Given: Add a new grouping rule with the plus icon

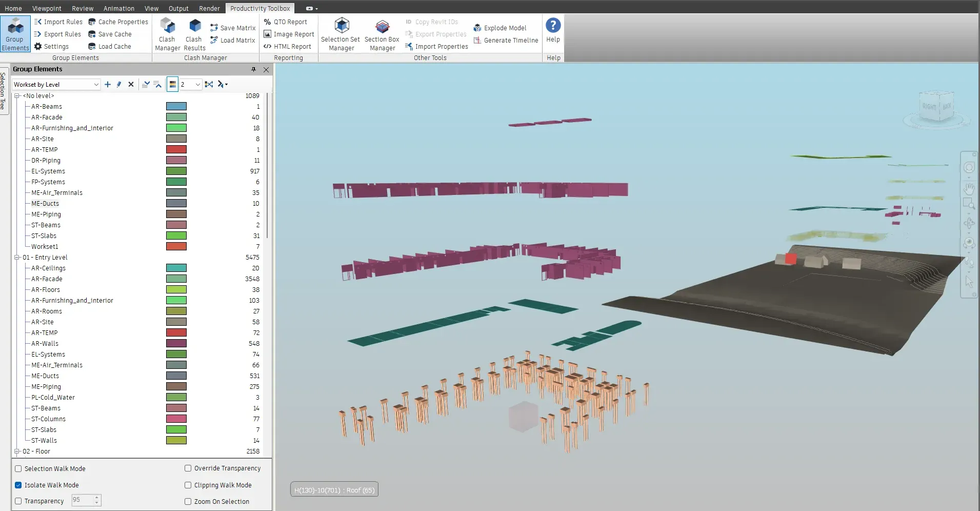Looking at the screenshot, I should pos(108,84).
